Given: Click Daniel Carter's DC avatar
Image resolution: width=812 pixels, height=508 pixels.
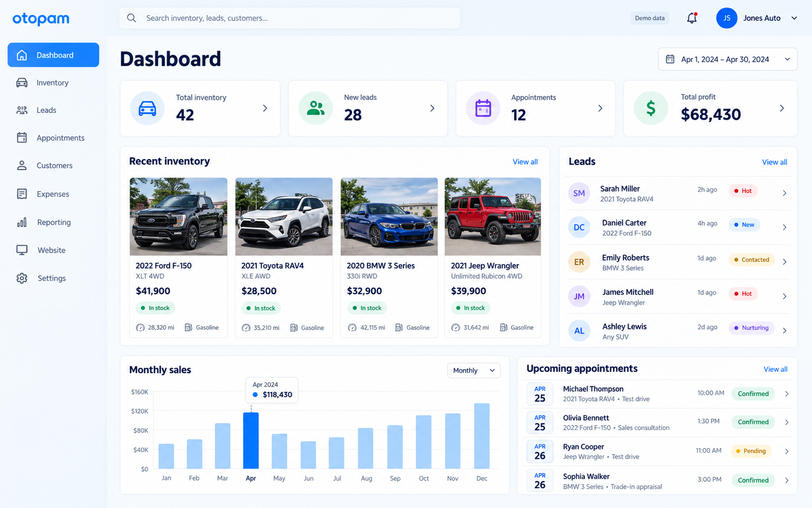Looking at the screenshot, I should pyautogui.click(x=579, y=227).
